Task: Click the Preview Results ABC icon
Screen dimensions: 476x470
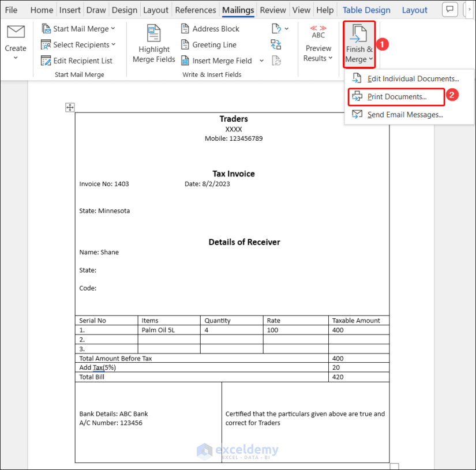Action: [318, 32]
